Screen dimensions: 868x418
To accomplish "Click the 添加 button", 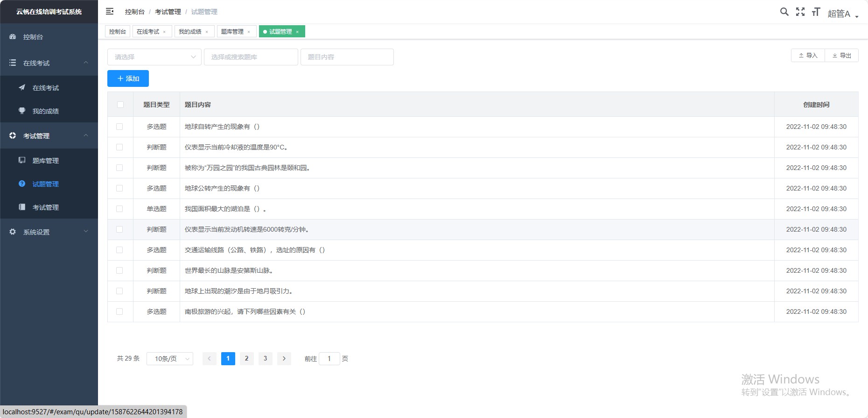I will coord(128,78).
